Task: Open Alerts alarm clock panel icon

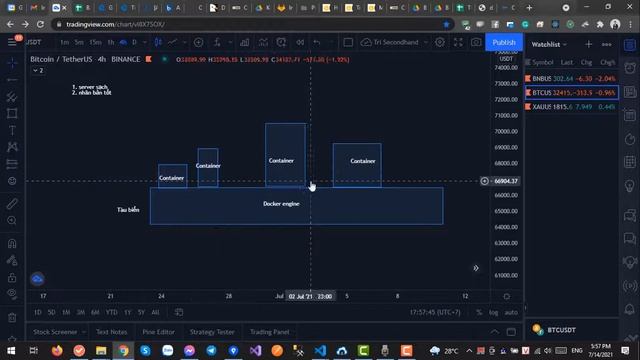Action: (x=630, y=68)
